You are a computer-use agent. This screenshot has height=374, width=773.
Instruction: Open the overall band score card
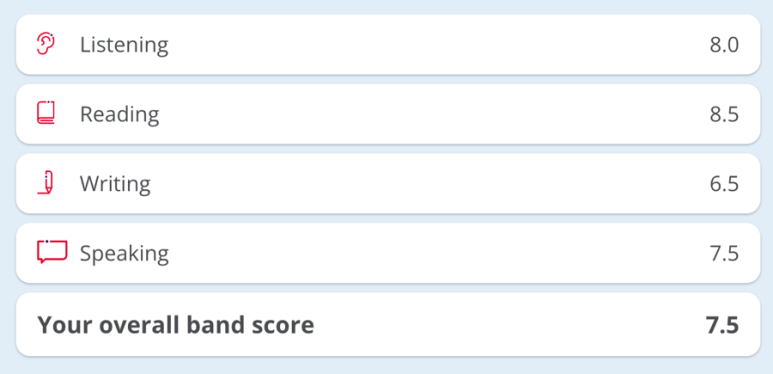(x=388, y=324)
